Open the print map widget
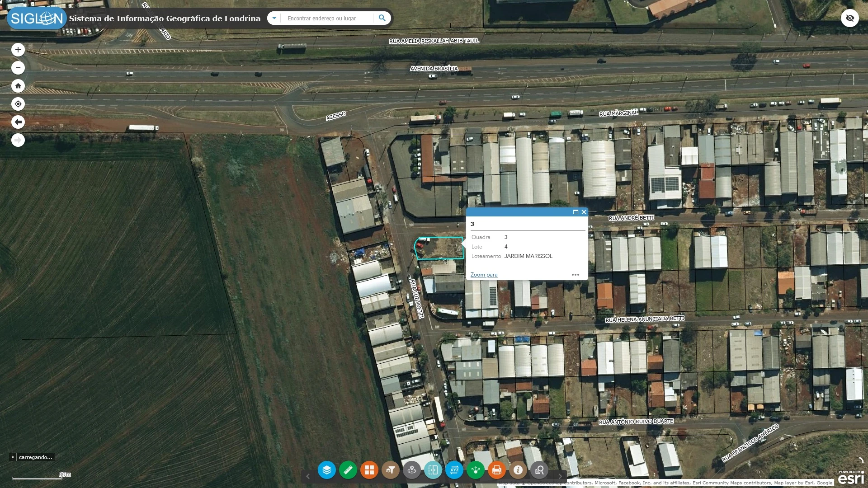This screenshot has height=488, width=868. tap(497, 470)
